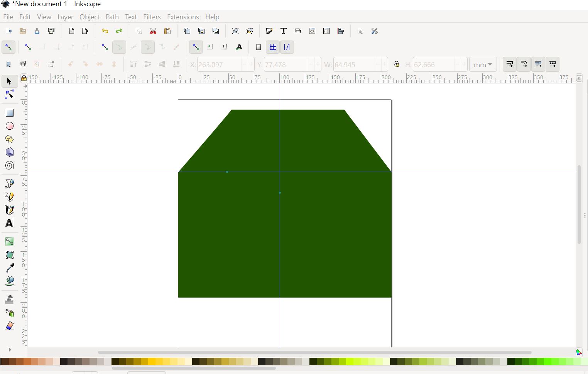The width and height of the screenshot is (588, 374).
Task: Choose the Rectangle tool
Action: [x=10, y=113]
